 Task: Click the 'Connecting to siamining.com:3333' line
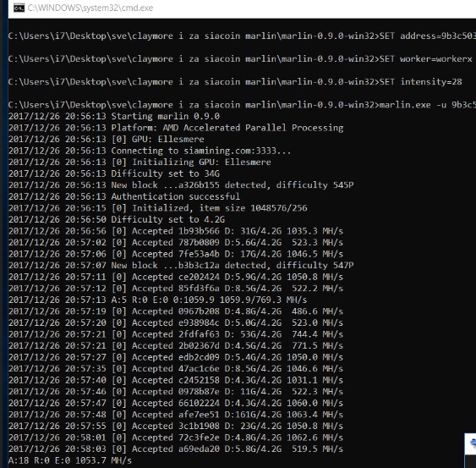tap(150, 151)
